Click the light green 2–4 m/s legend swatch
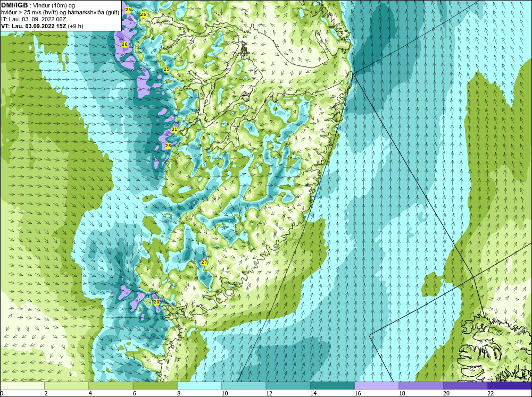Viewport: 532px width, 397px height. coord(66,386)
